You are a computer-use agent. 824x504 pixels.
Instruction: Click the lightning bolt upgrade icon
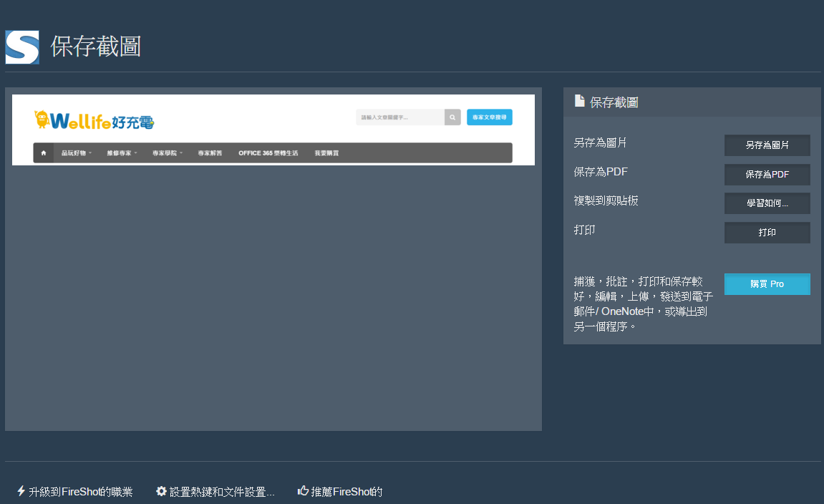pos(21,491)
